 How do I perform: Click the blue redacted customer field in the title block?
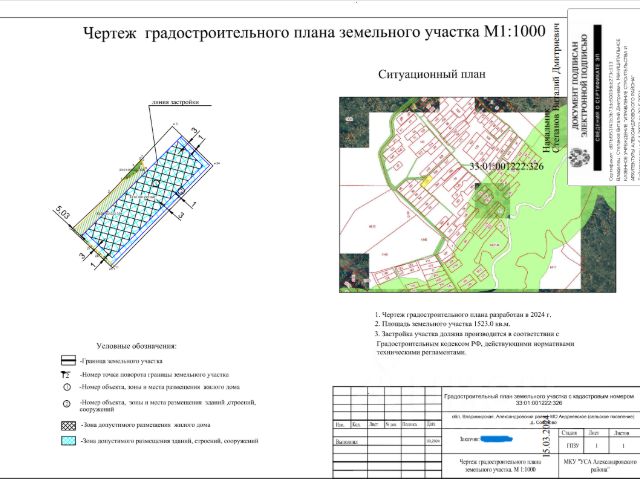[496, 439]
